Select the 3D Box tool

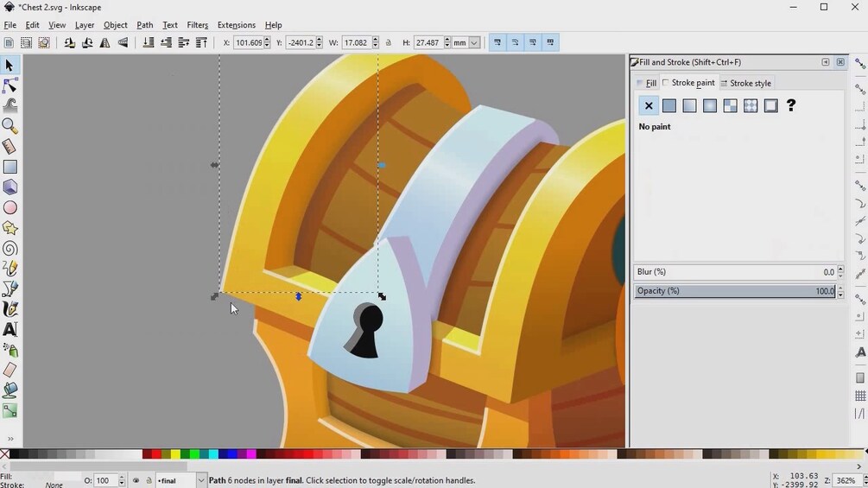tap(10, 187)
